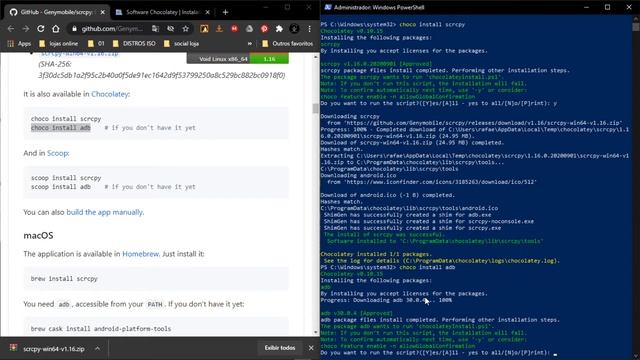The width and height of the screenshot is (640, 360).
Task: Expand options chevron for the downloaded zip
Action: 97,349
